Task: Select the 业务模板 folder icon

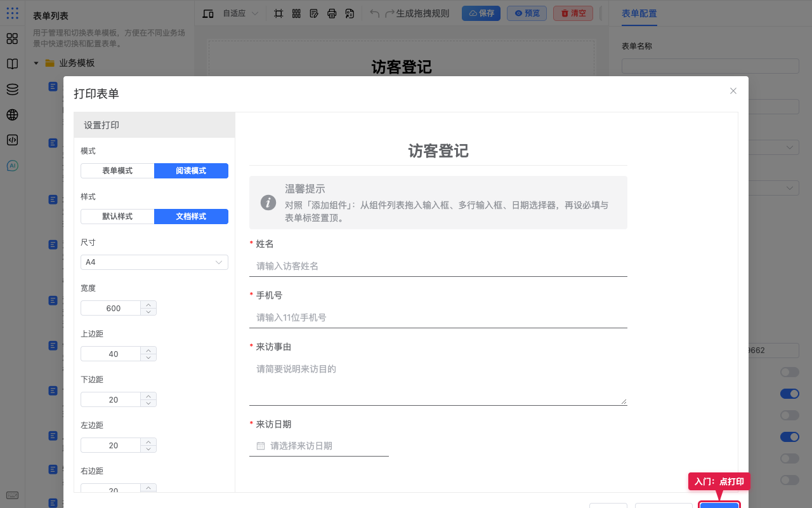Action: 49,63
